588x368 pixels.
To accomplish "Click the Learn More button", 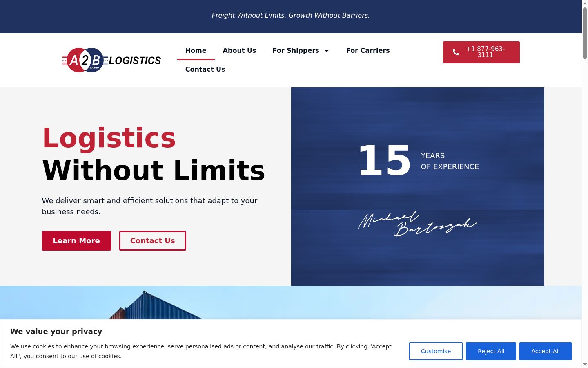I will (x=76, y=241).
